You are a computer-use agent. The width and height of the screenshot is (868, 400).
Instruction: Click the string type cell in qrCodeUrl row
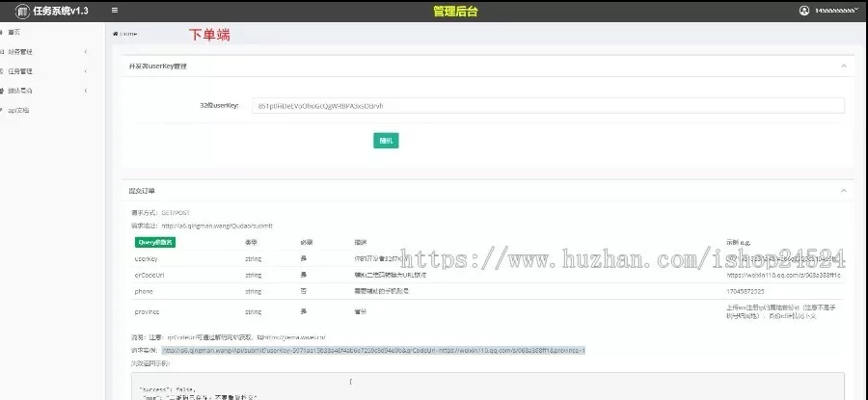253,275
